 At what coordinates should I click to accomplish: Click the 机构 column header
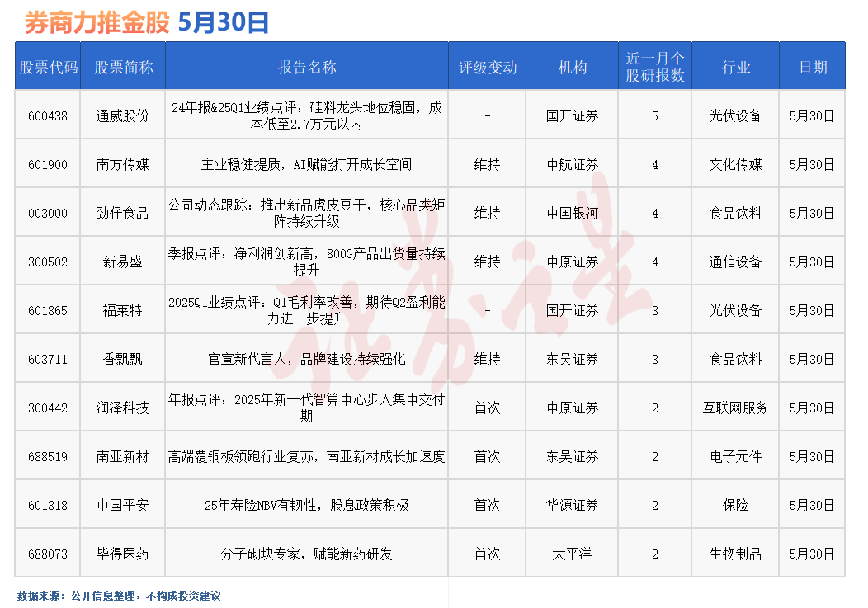[573, 67]
